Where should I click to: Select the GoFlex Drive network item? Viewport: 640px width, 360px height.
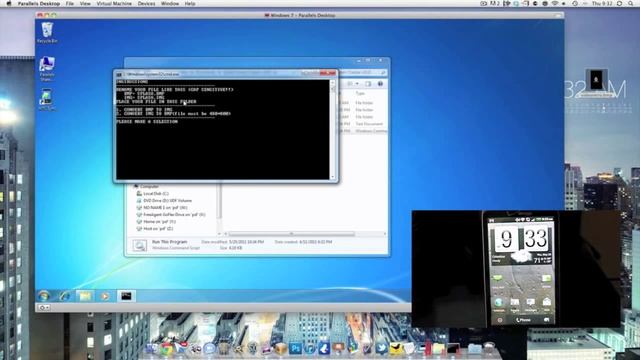(171, 214)
